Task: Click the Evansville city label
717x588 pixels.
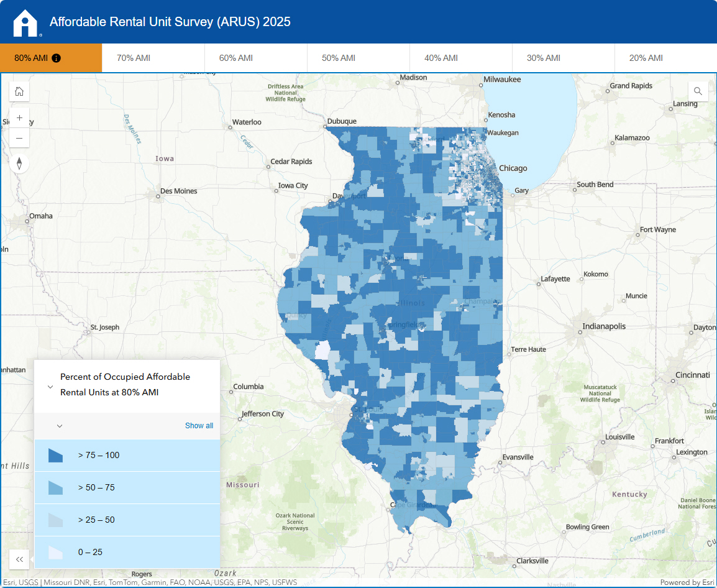Action: click(x=518, y=457)
